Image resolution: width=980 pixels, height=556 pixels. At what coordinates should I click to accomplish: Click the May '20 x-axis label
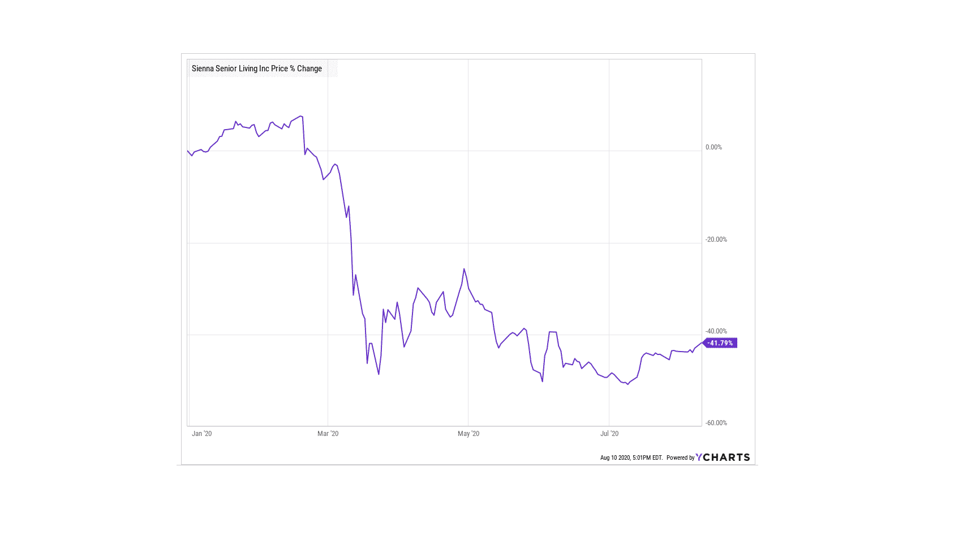468,434
